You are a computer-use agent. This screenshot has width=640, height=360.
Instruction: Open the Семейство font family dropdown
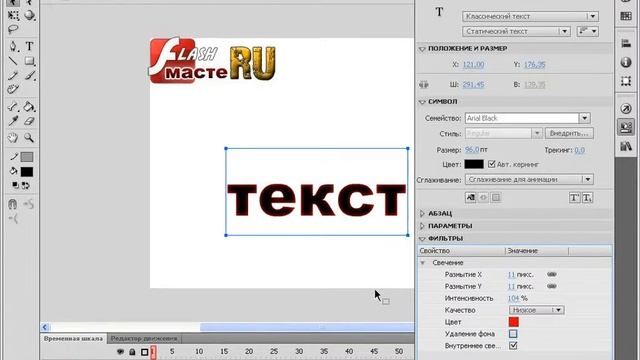tap(528, 118)
